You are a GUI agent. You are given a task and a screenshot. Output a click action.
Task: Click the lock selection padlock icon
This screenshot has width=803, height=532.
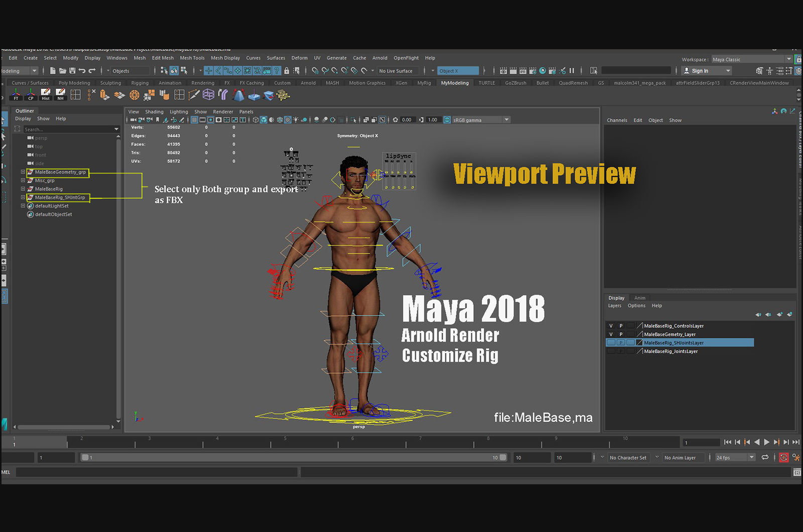click(287, 71)
